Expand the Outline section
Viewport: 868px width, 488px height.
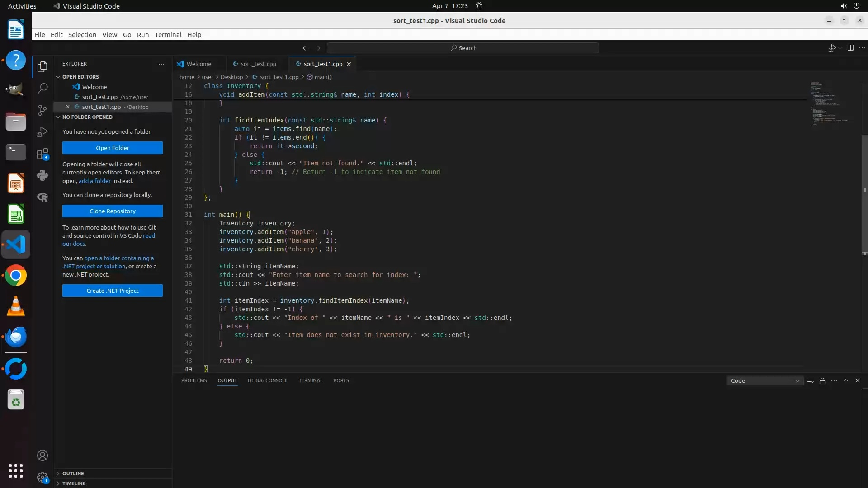(73, 473)
